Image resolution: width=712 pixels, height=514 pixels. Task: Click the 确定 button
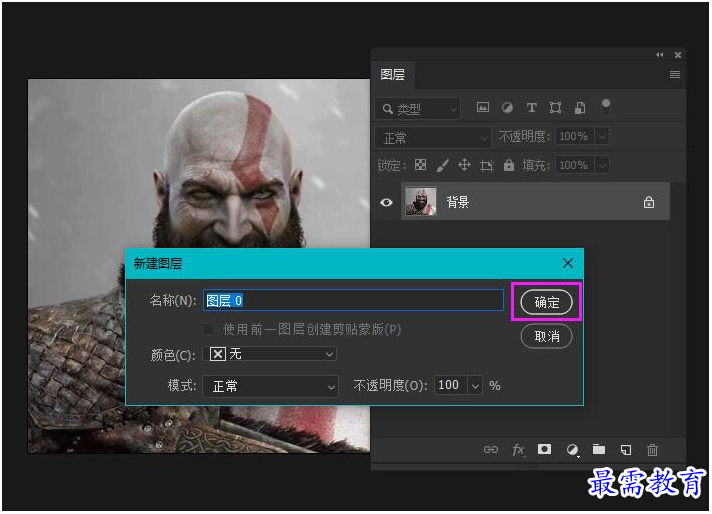pyautogui.click(x=546, y=302)
